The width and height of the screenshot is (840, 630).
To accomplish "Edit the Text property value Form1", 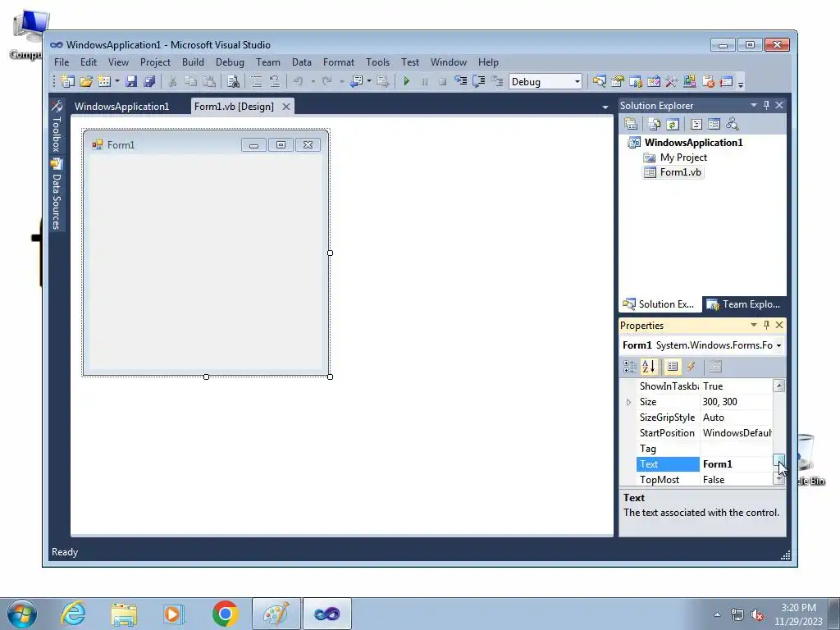I will pos(736,464).
